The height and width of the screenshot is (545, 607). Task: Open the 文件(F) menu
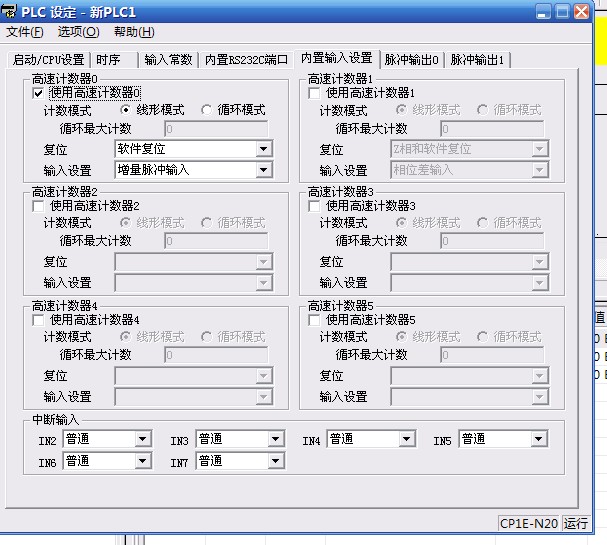coord(25,32)
